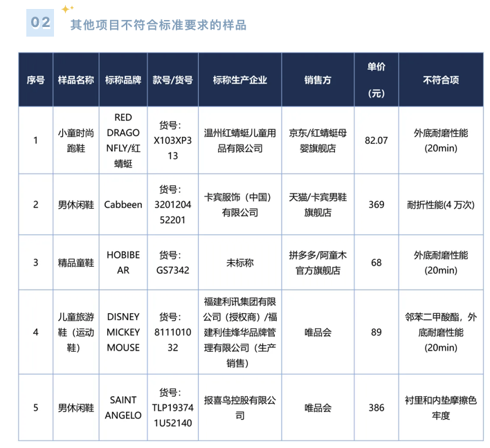
Task: Click nonconformity 耐折性能(4 万次)
Action: coord(441,205)
